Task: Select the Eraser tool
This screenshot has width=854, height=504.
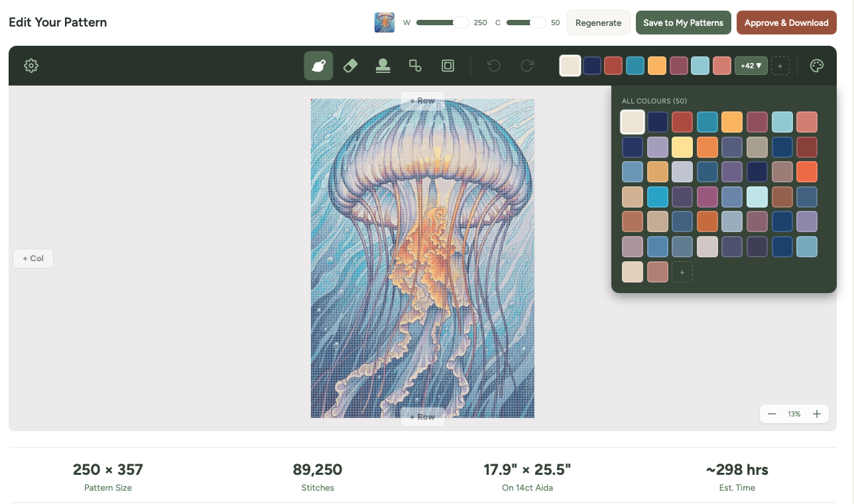Action: 350,66
